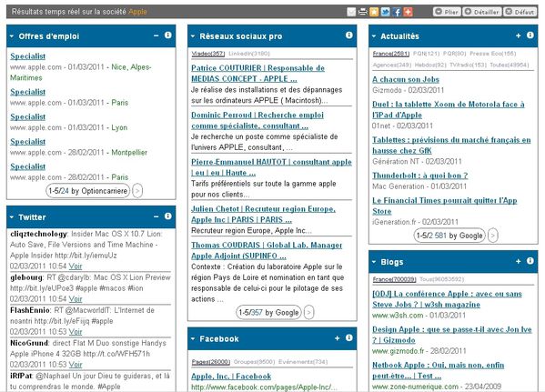
Task: Click the Apple company name in header
Action: coord(137,12)
